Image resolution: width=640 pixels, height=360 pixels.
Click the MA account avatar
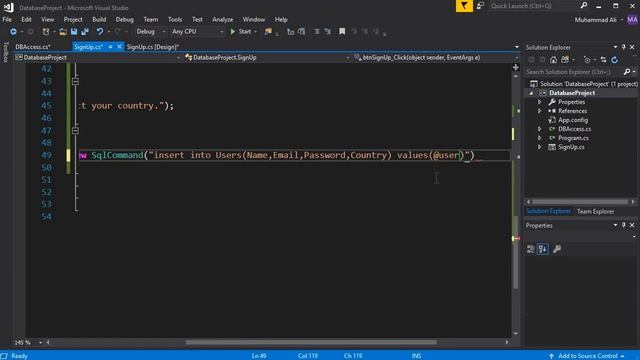pos(632,19)
